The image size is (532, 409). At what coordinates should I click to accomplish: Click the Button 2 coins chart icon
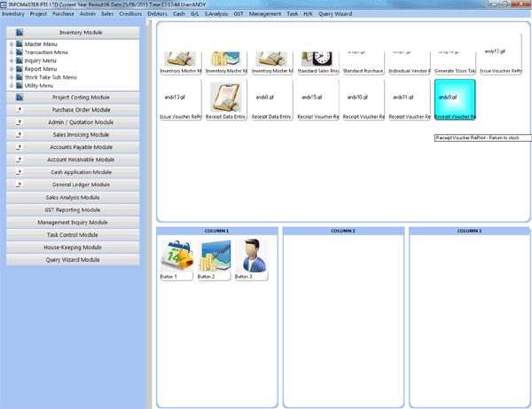click(x=206, y=256)
